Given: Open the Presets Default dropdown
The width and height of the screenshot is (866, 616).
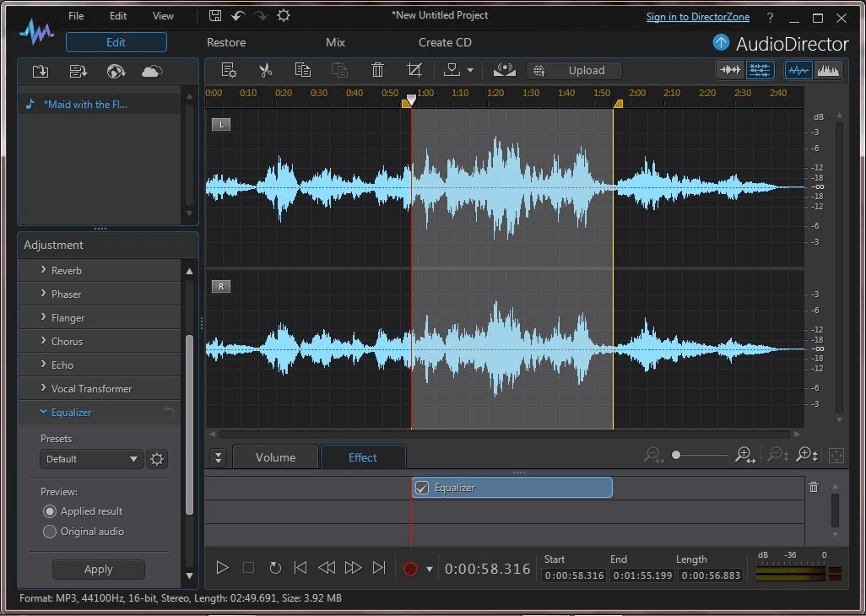Looking at the screenshot, I should (x=91, y=459).
